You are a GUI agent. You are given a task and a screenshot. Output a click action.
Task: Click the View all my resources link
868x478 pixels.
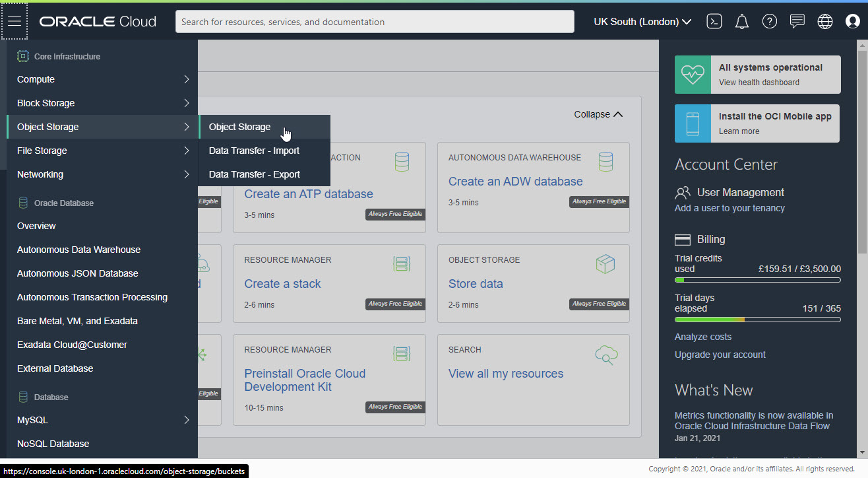(506, 374)
